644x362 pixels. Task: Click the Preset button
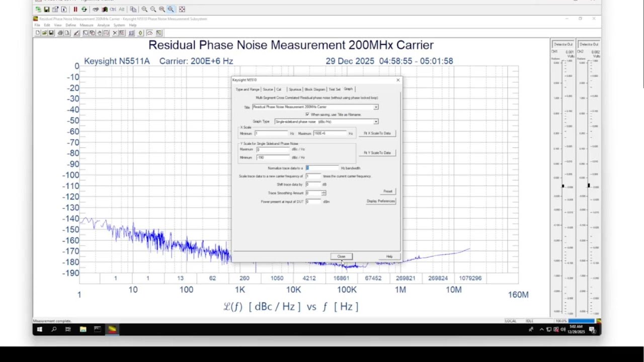coord(388,191)
